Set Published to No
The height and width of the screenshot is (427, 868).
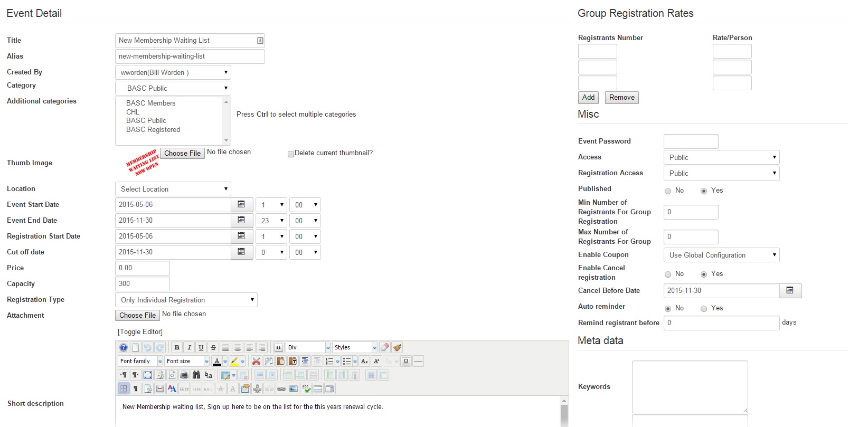(668, 191)
